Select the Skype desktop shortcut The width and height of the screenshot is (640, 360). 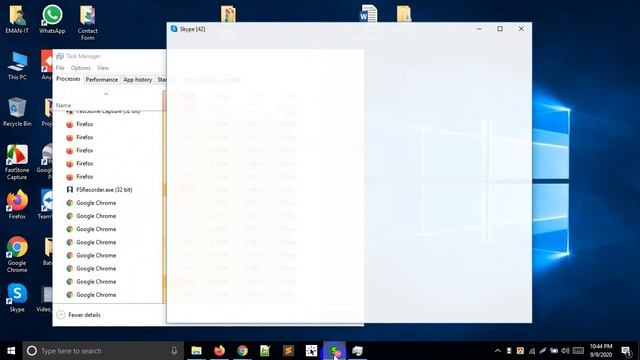pos(17,298)
